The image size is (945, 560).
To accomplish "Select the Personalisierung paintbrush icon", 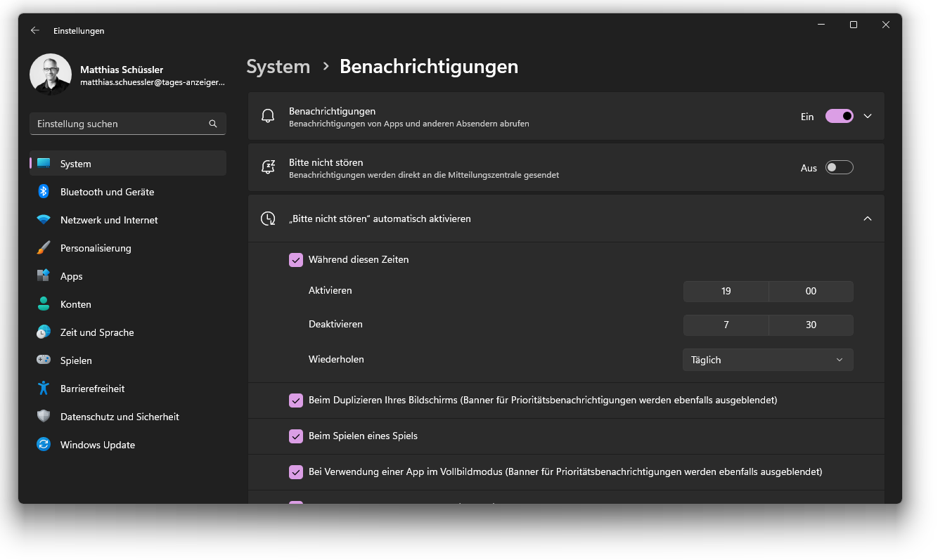I will pos(44,248).
